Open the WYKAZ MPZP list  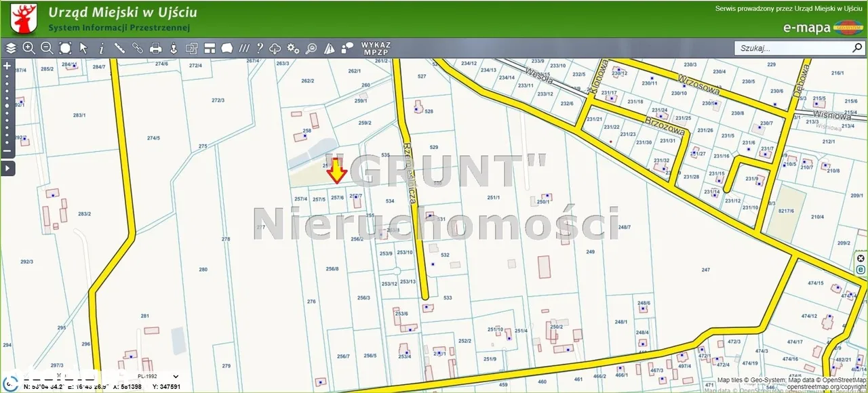point(376,48)
